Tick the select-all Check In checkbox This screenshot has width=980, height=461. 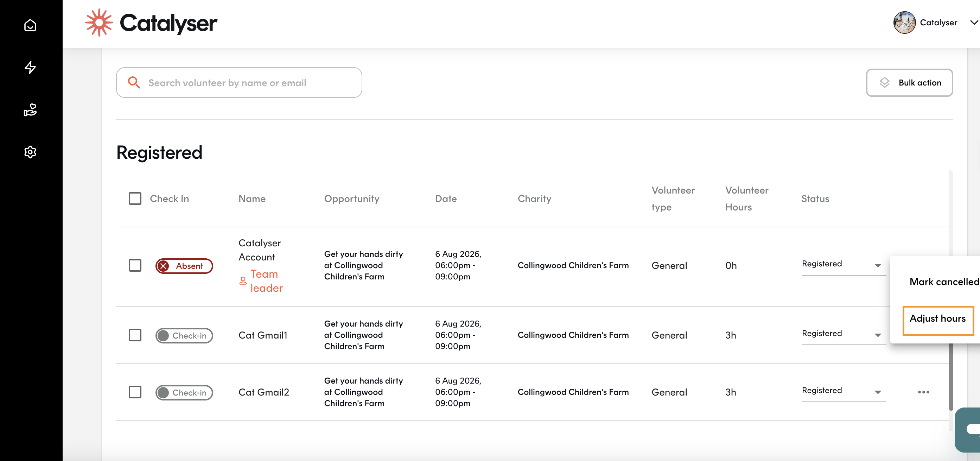135,198
